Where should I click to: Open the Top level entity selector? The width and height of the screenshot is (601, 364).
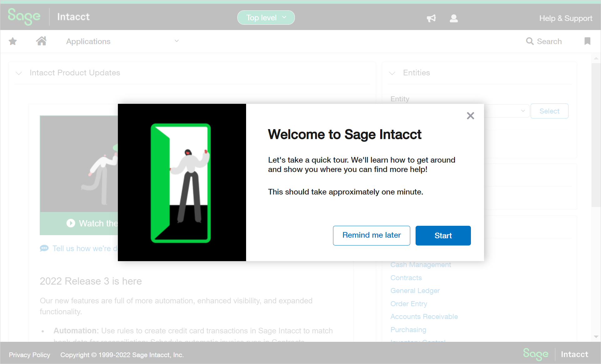click(x=266, y=18)
